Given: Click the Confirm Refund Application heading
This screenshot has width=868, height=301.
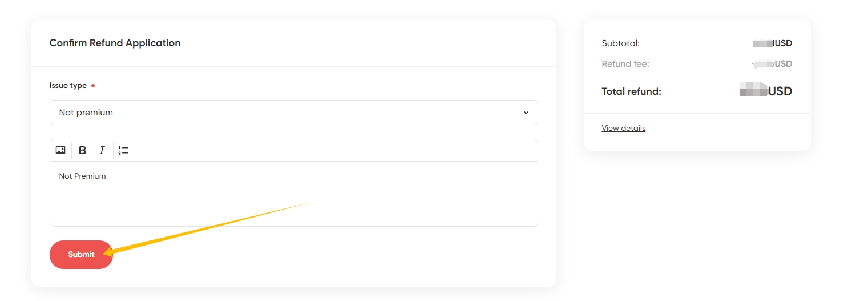Looking at the screenshot, I should pos(115,43).
